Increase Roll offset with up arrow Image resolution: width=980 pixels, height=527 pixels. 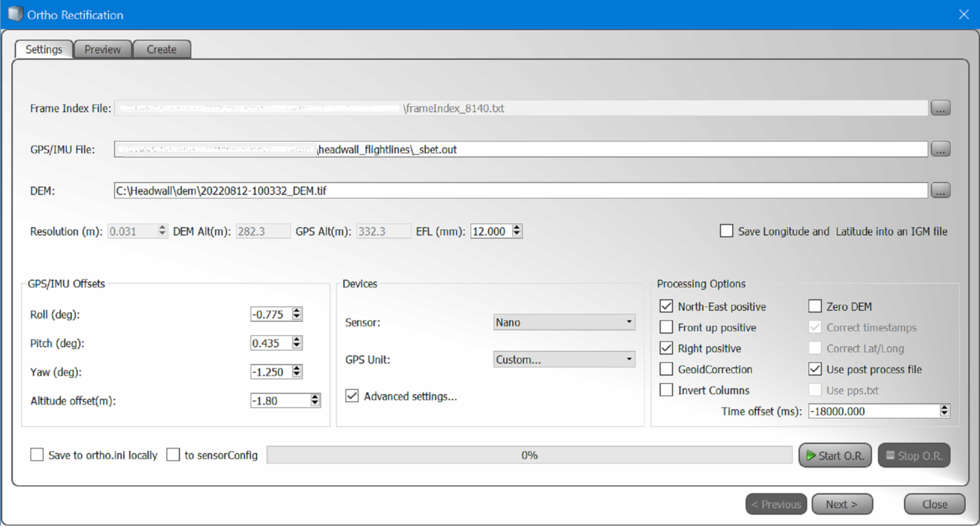tap(297, 311)
